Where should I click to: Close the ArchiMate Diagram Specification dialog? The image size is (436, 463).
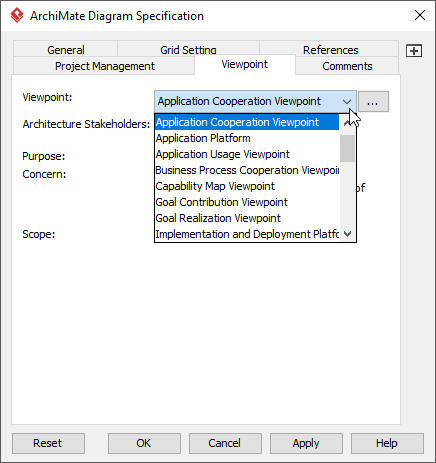pos(420,15)
